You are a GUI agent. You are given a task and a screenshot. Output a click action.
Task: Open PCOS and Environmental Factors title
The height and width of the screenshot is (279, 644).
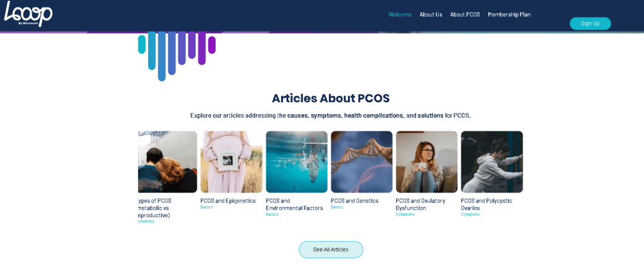[294, 205]
